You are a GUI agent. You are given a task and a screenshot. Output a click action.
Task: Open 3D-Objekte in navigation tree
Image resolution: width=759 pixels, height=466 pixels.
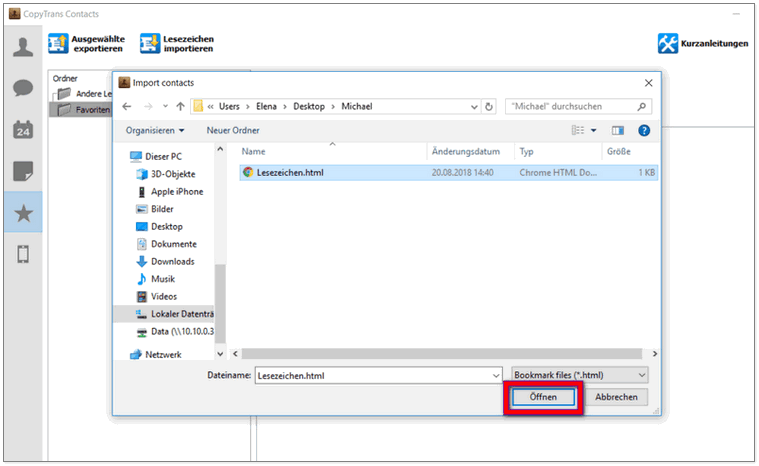point(166,174)
